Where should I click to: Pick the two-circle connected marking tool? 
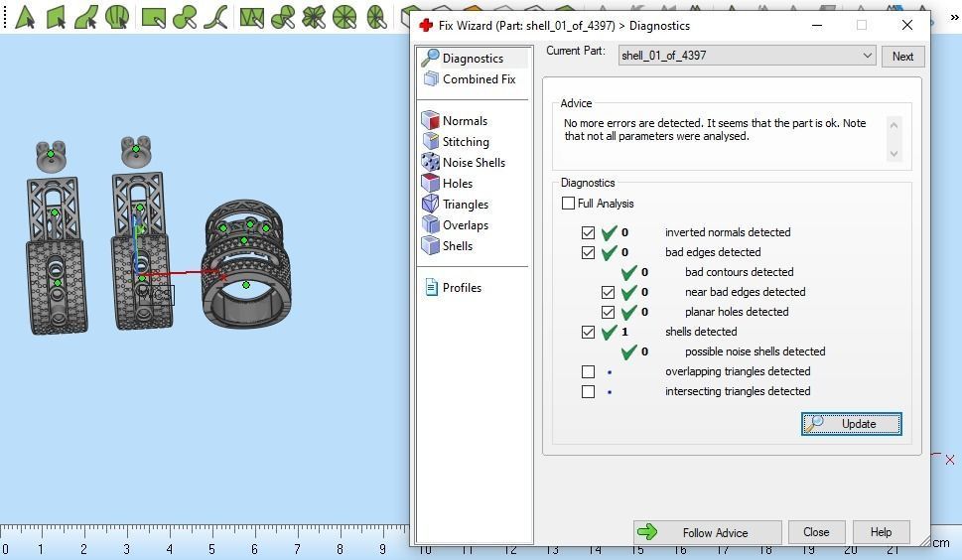click(x=283, y=17)
